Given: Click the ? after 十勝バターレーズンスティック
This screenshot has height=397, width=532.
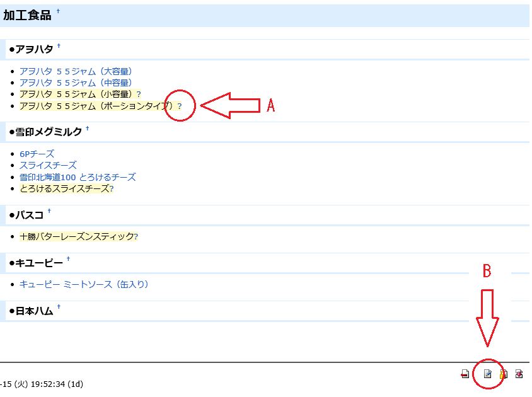Looking at the screenshot, I should [x=136, y=237].
